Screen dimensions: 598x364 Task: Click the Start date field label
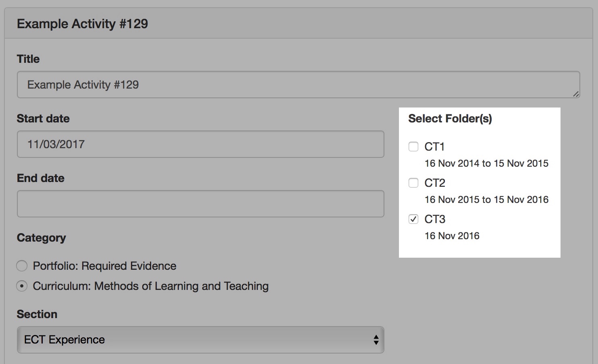[x=43, y=118]
